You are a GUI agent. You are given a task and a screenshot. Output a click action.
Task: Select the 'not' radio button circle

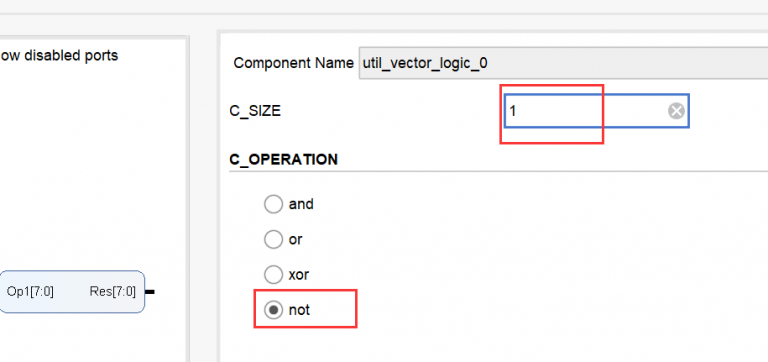(x=273, y=310)
